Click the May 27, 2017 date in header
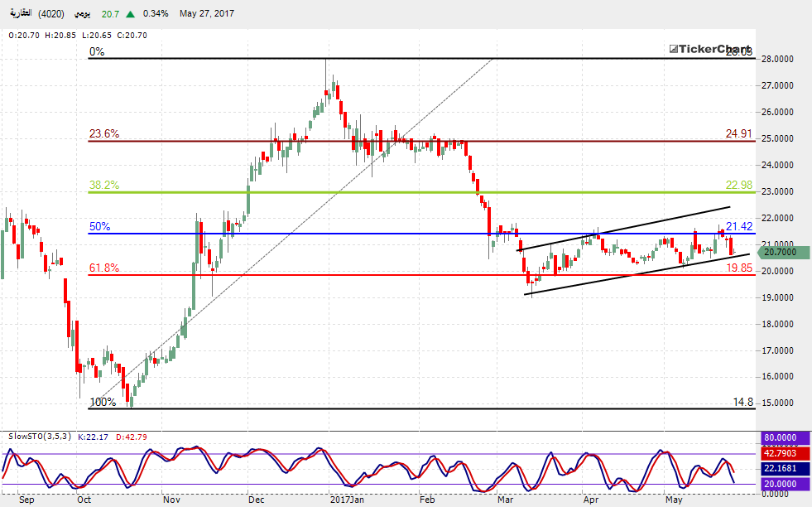The height and width of the screenshot is (507, 812). point(207,14)
